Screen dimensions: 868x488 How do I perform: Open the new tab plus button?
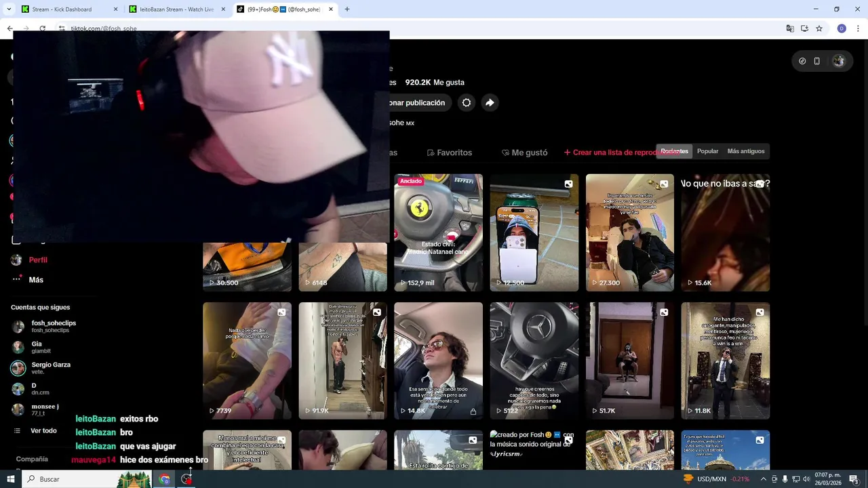pyautogui.click(x=347, y=9)
